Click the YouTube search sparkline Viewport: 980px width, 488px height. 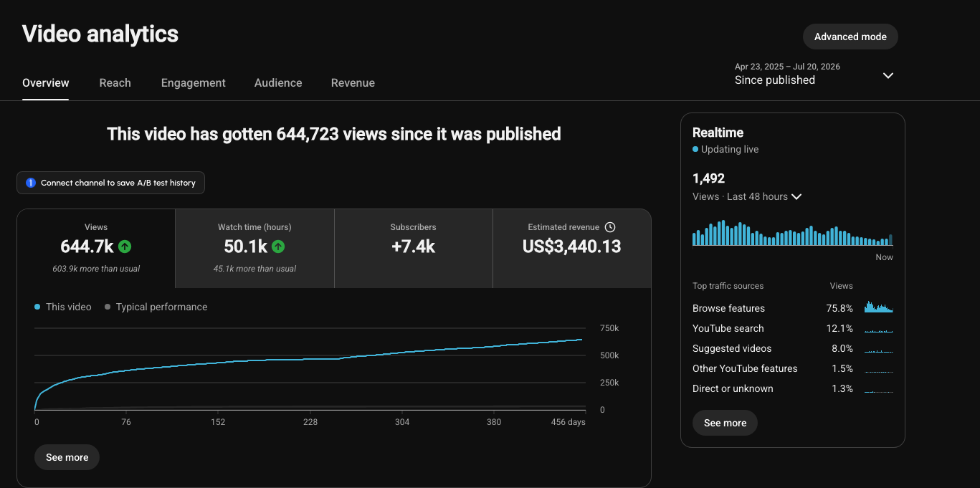(x=879, y=330)
